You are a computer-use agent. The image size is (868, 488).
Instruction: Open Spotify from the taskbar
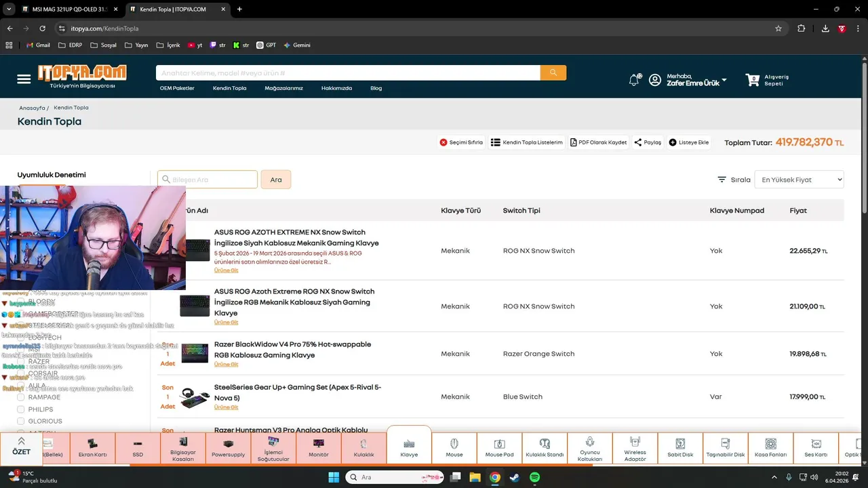(x=534, y=477)
